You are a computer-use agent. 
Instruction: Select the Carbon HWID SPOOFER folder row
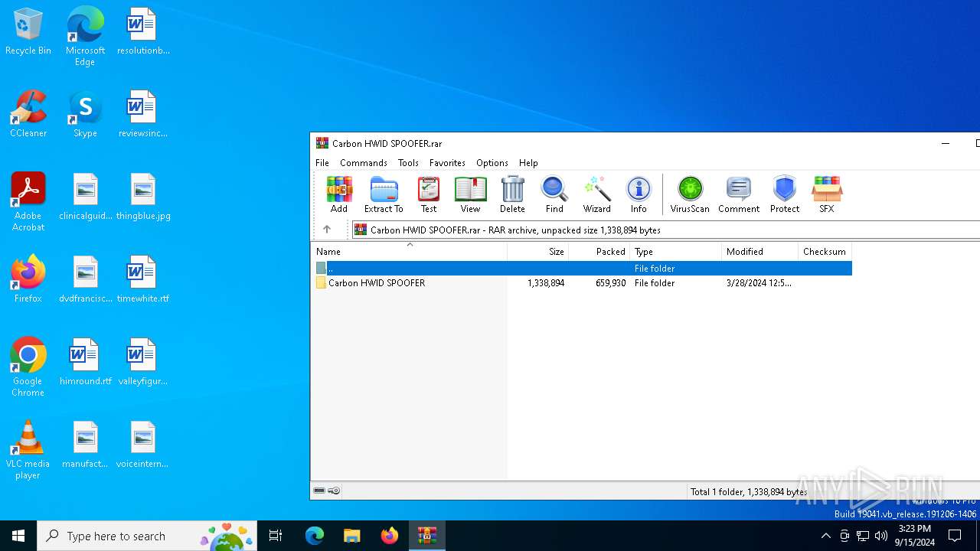click(582, 283)
